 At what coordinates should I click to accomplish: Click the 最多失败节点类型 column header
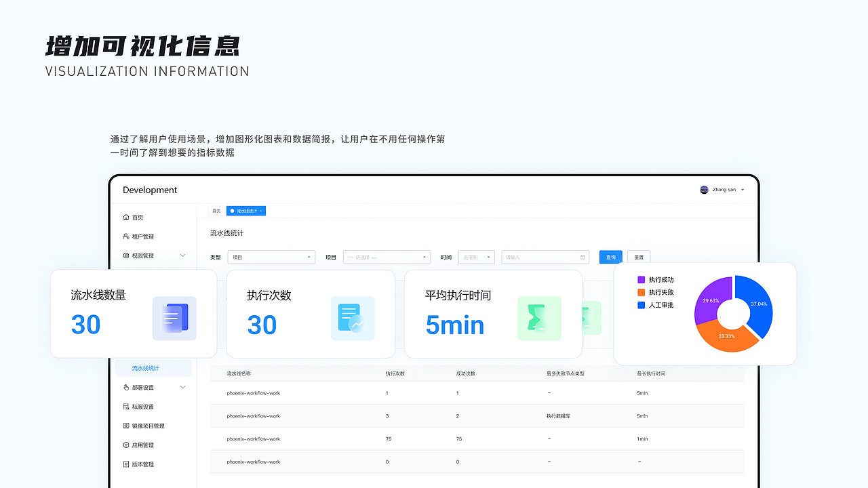pos(566,373)
